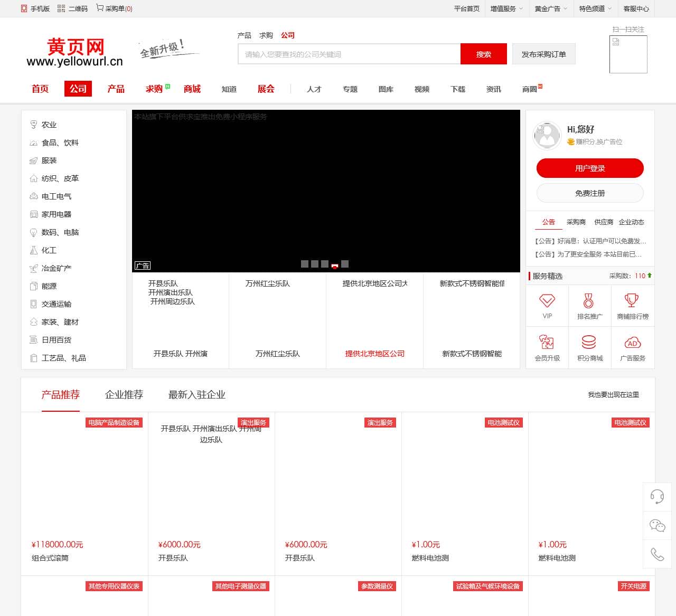Expand the 增值服务 dropdown

tap(506, 8)
